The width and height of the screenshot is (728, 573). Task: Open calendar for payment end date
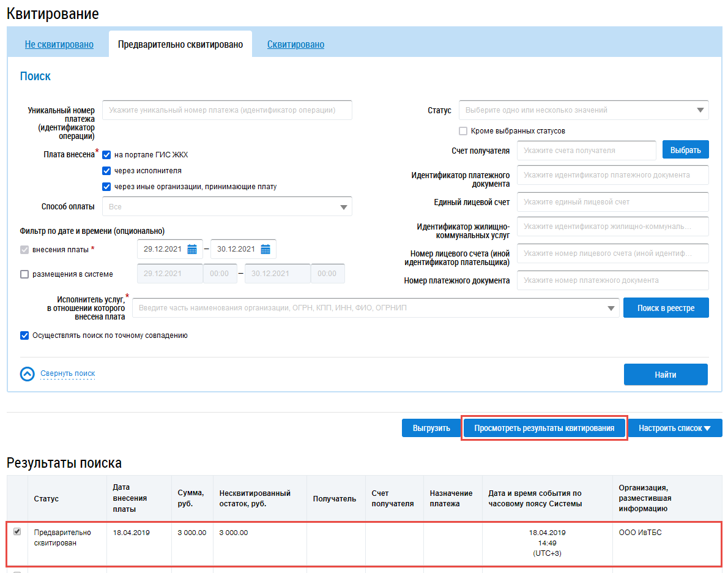[266, 249]
